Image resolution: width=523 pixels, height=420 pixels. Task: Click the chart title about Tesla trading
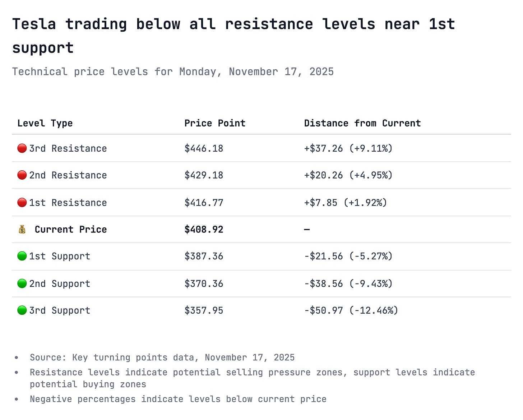[233, 36]
